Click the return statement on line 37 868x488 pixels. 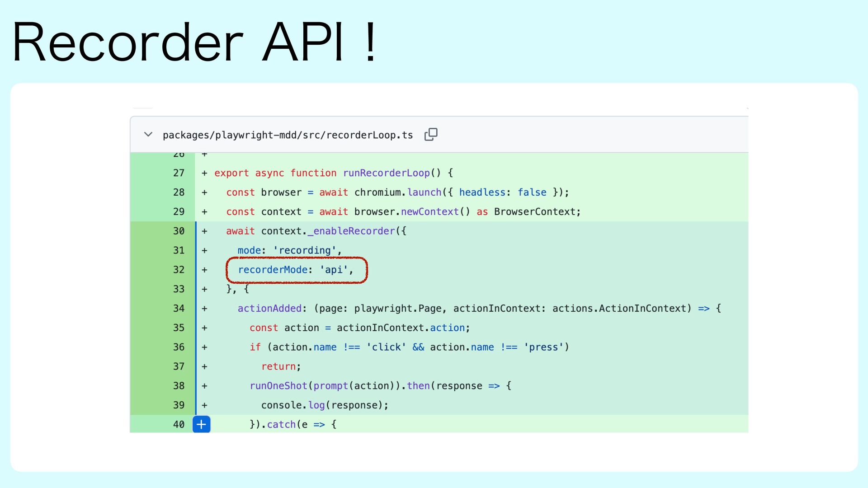click(280, 366)
